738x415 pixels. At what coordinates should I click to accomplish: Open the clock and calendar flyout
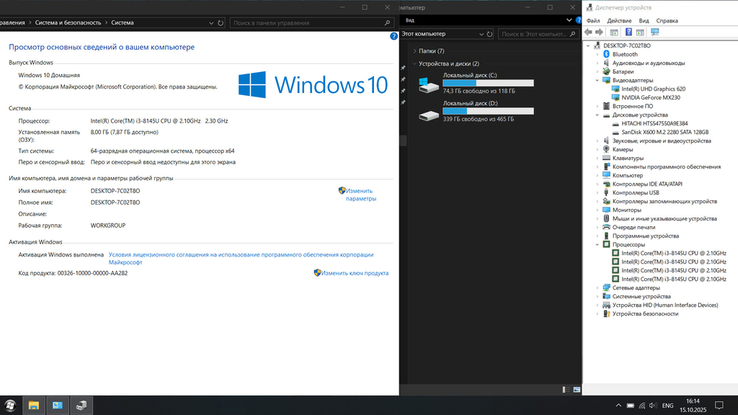pyautogui.click(x=693, y=406)
